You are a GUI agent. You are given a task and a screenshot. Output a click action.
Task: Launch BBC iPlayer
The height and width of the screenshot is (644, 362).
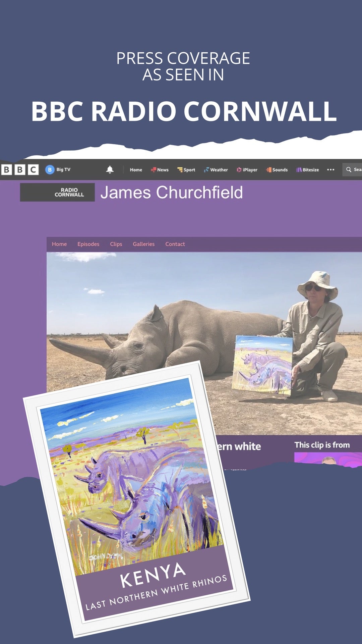247,170
